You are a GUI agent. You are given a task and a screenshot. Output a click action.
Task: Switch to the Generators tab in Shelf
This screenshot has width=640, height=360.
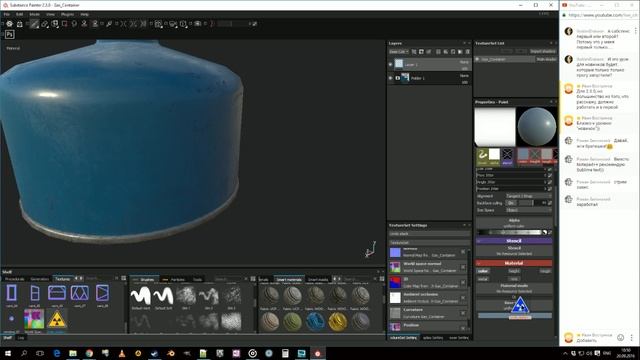pos(40,279)
